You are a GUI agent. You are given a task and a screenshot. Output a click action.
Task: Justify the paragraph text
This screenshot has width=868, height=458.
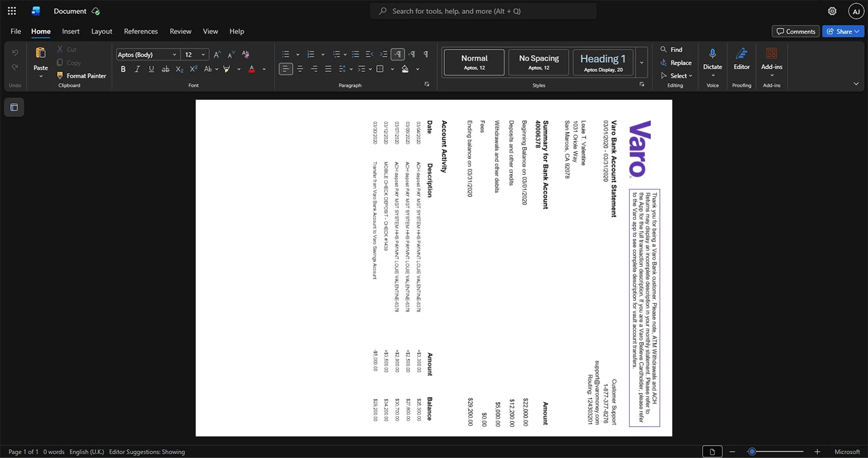point(328,69)
